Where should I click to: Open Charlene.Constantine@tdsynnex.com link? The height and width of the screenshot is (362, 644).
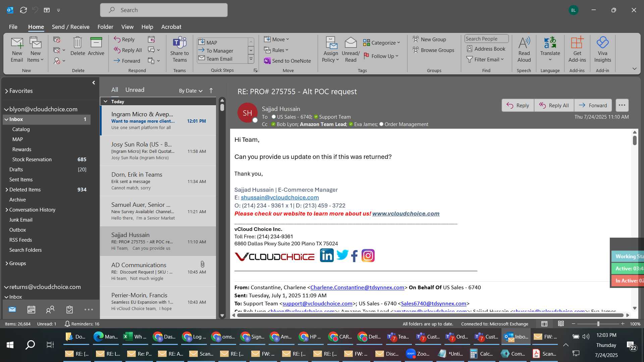[x=357, y=287]
